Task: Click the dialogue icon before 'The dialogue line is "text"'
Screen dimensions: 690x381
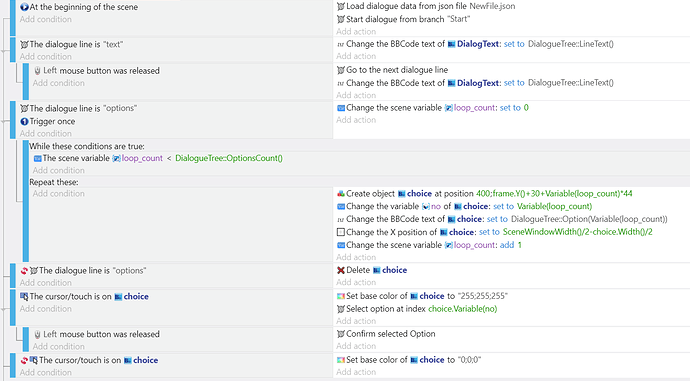Action: click(x=24, y=44)
